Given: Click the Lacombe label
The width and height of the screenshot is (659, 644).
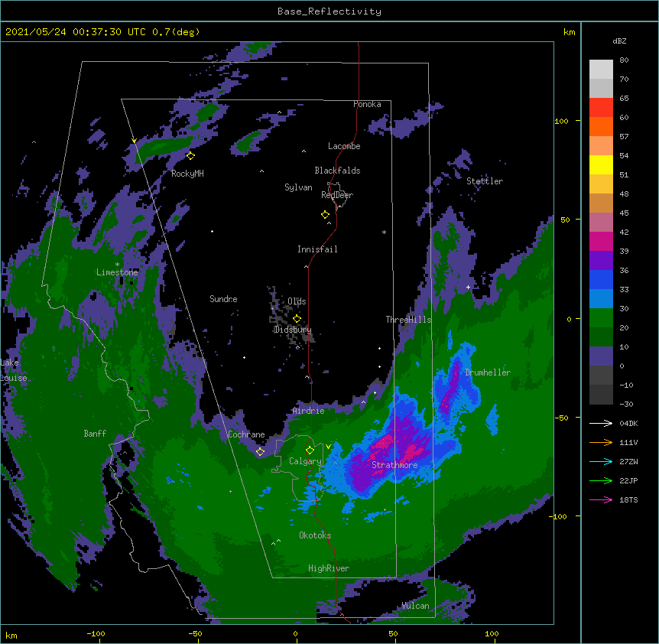Looking at the screenshot, I should pos(344,146).
